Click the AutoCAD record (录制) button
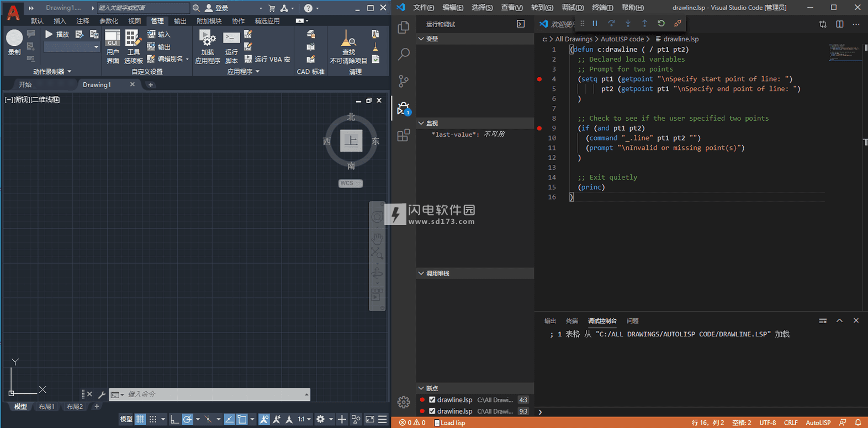Image resolution: width=868 pixels, height=428 pixels. click(x=14, y=42)
